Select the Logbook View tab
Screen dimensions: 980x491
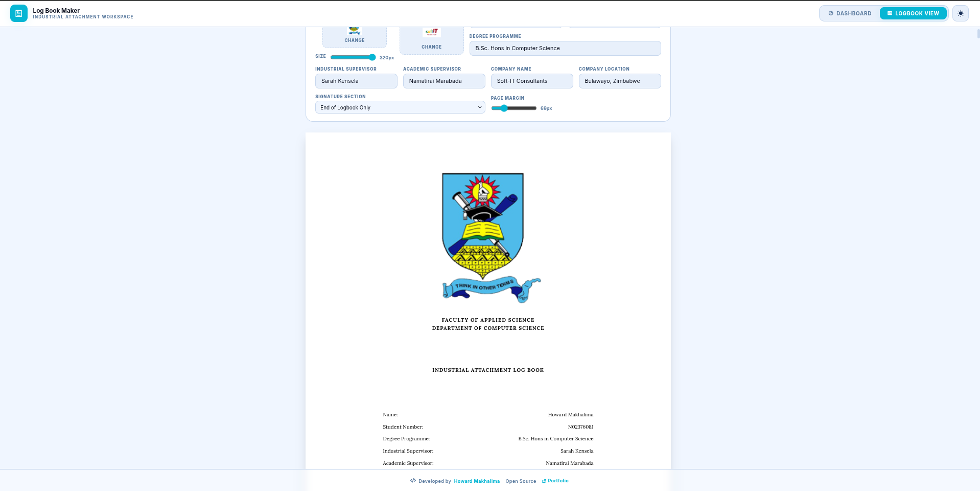(x=913, y=13)
